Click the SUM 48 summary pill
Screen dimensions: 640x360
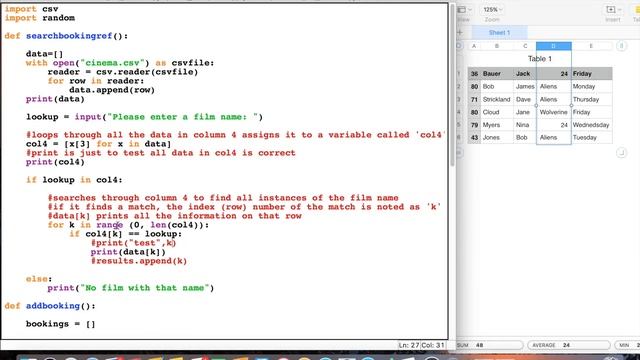(x=489, y=345)
